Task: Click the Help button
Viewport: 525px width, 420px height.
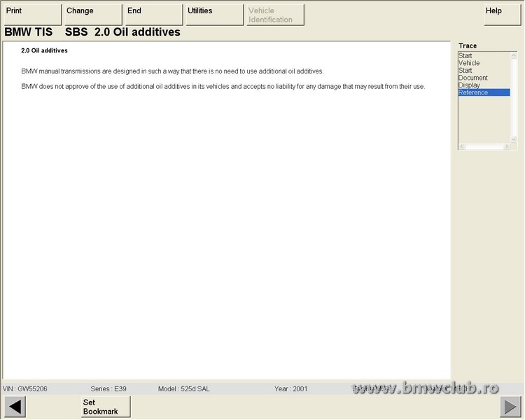Action: coord(502,15)
